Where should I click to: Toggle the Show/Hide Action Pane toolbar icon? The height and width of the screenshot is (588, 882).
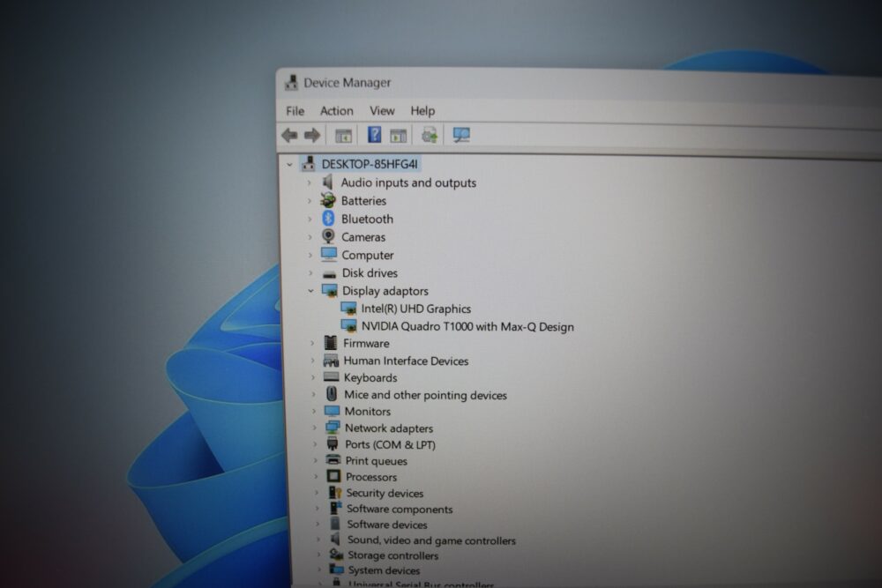[x=399, y=136]
